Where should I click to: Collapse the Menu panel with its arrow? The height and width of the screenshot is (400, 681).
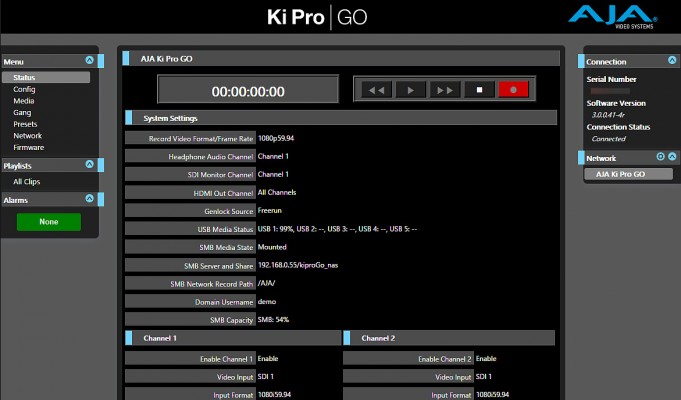[x=89, y=60]
